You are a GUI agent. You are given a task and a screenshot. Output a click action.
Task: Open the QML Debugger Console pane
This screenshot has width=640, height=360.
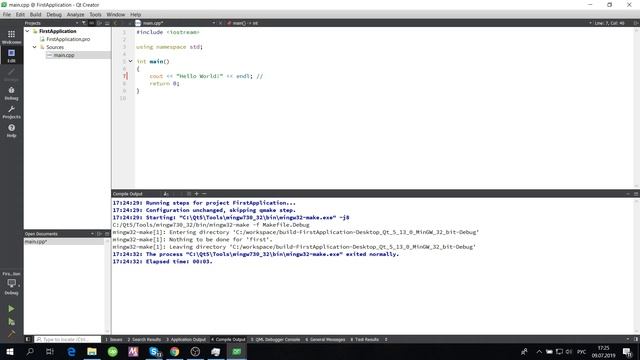tap(275, 339)
